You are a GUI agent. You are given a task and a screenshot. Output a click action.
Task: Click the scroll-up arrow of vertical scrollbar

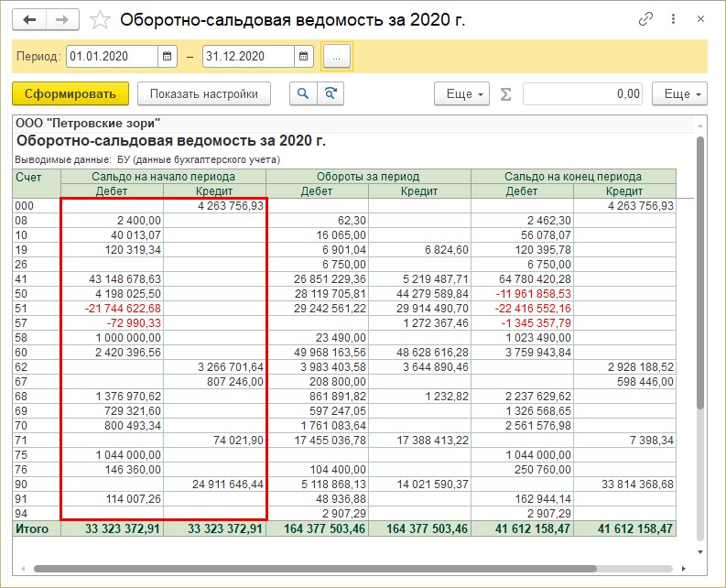point(700,125)
